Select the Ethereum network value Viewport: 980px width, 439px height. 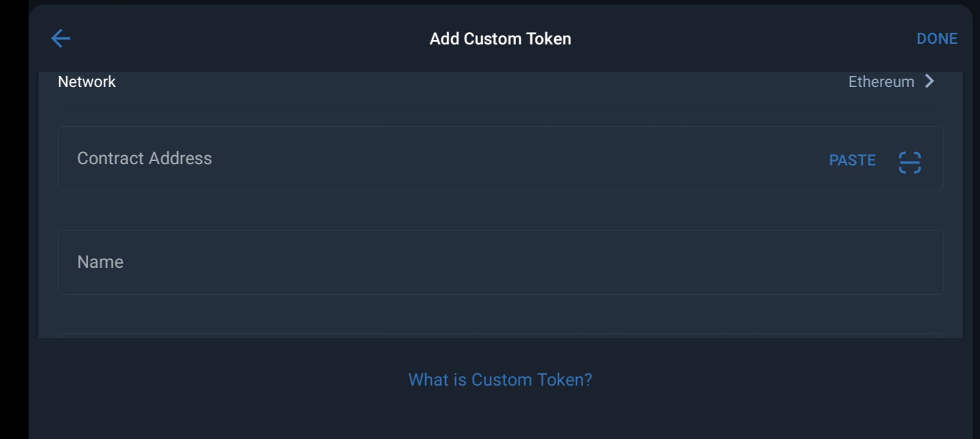click(881, 82)
